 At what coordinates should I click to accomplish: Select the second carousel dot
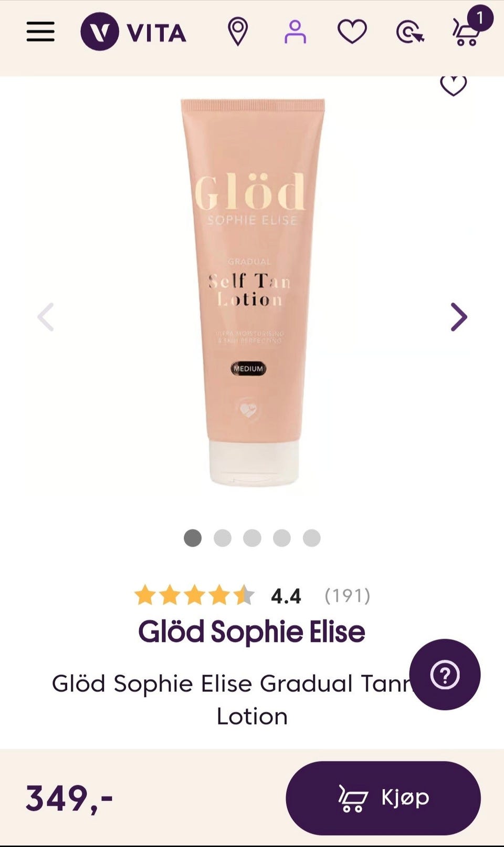click(223, 538)
